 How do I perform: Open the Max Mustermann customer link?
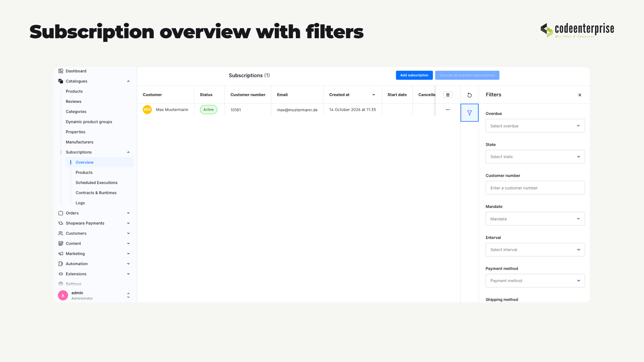point(172,110)
